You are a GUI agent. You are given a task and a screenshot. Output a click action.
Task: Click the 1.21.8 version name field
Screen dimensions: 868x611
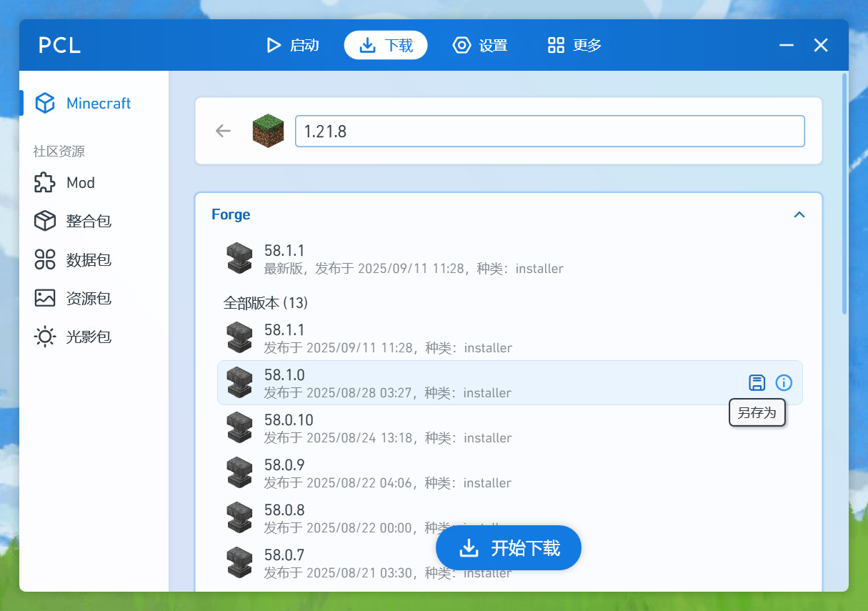coord(550,131)
